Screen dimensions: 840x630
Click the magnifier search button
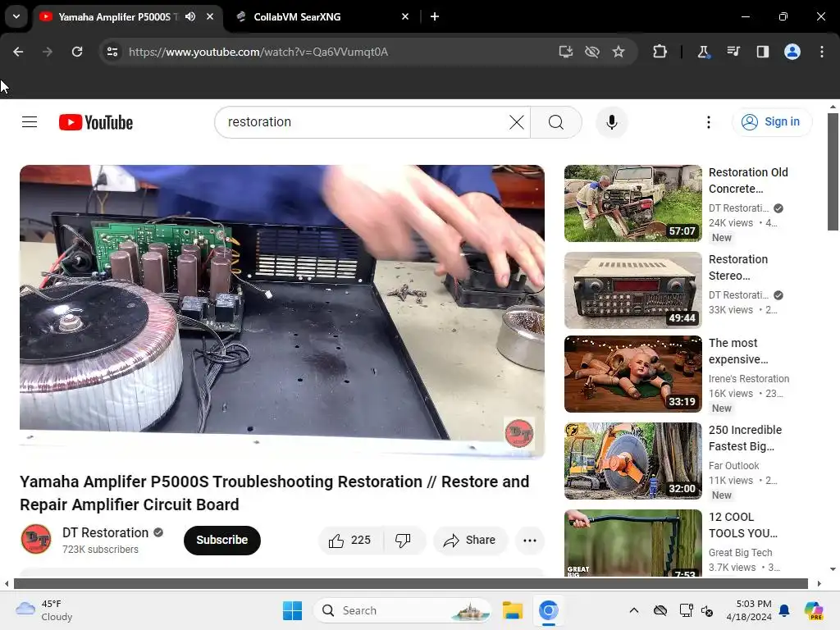[556, 122]
